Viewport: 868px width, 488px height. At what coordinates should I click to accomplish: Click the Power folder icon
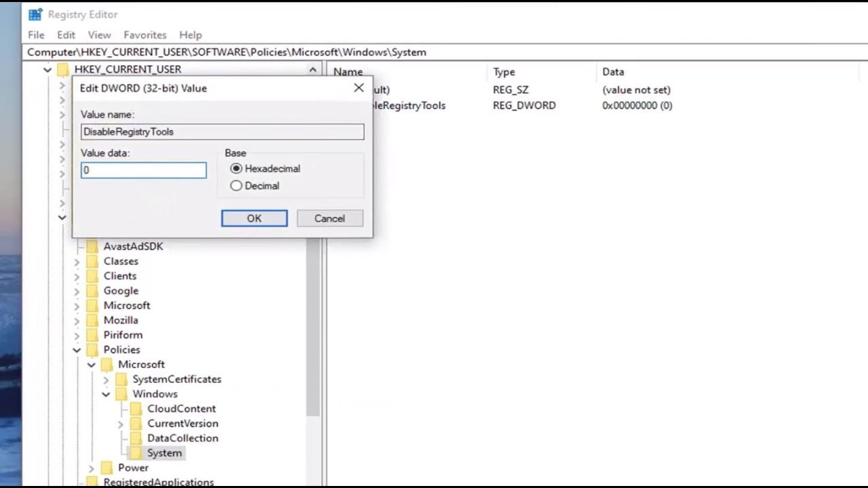(106, 468)
